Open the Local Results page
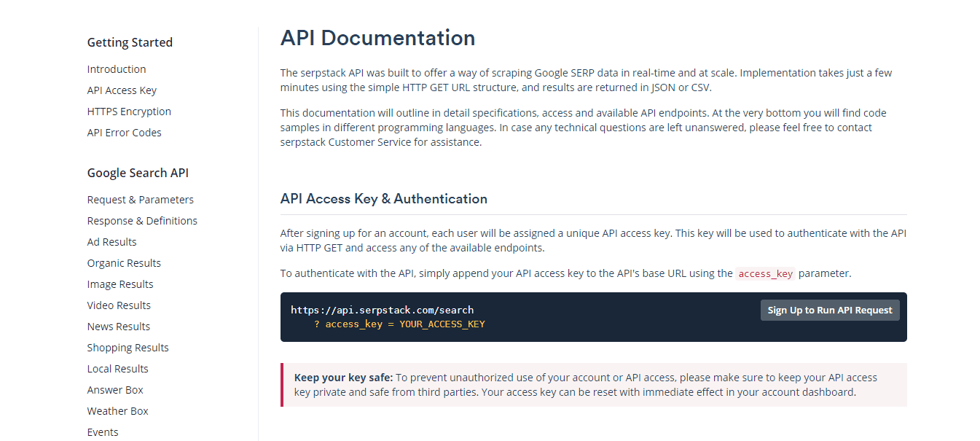 (x=117, y=368)
